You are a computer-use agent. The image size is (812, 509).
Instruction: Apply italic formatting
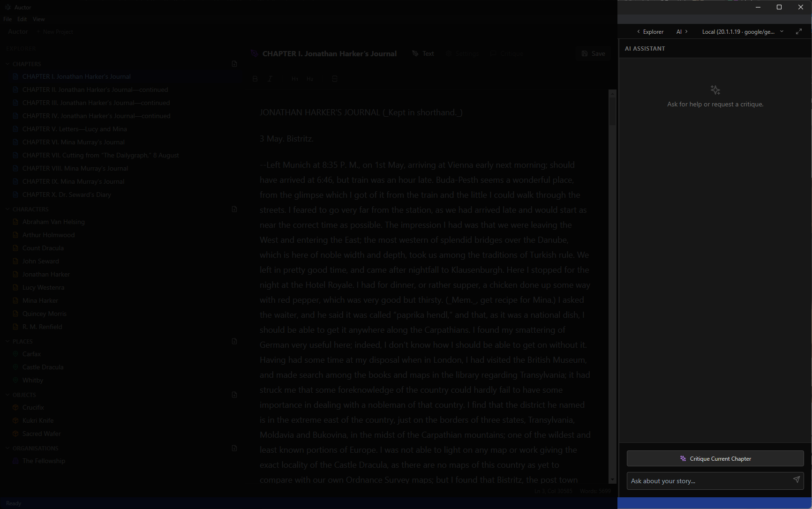click(x=270, y=79)
